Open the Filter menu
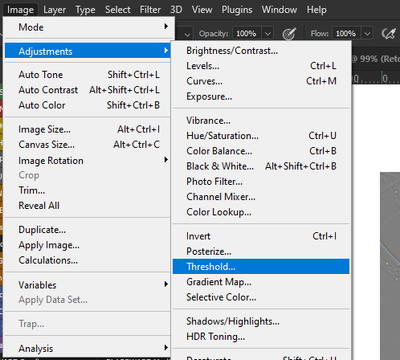The height and width of the screenshot is (360, 400). [x=150, y=10]
